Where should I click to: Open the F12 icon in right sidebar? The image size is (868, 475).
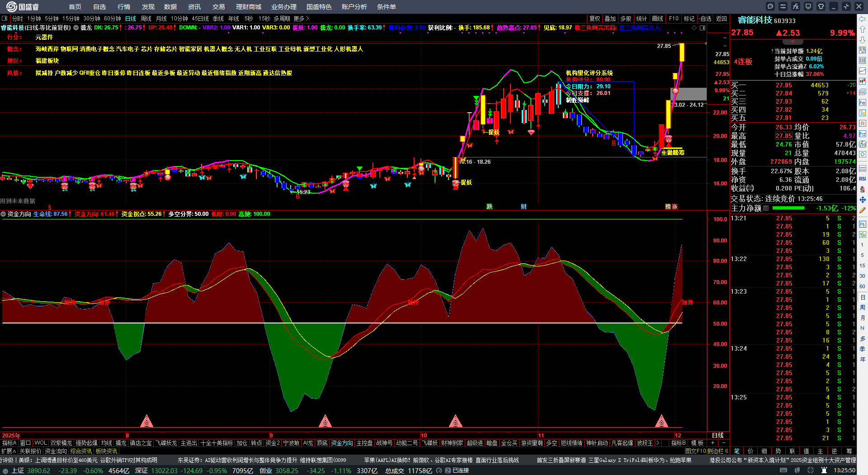863,134
